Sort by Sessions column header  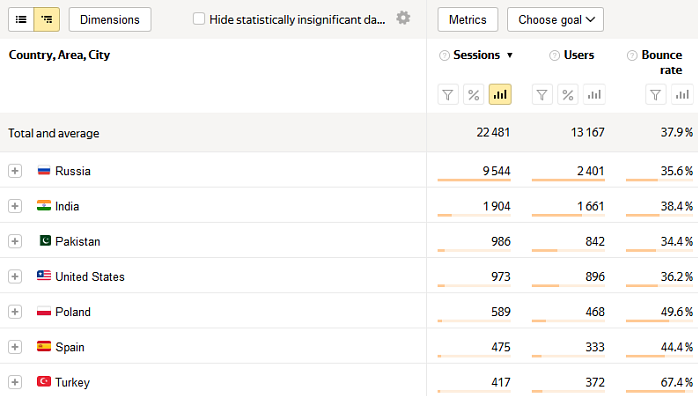pos(477,55)
